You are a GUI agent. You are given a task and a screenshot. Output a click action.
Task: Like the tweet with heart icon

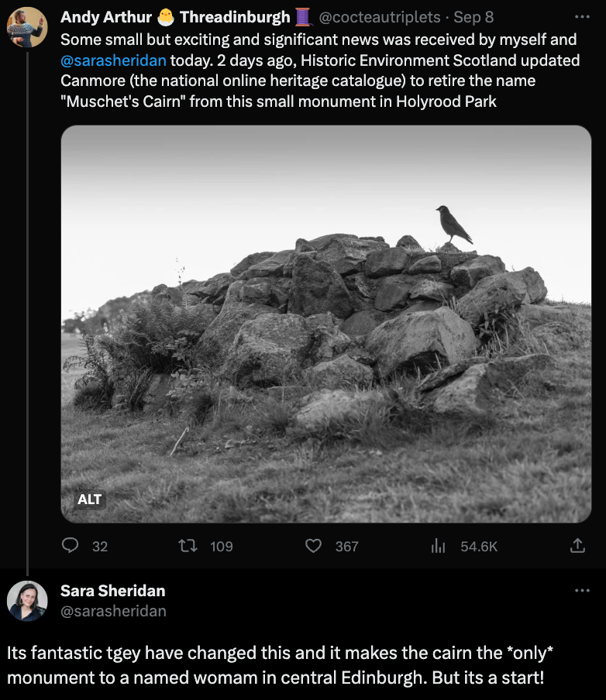coord(313,546)
